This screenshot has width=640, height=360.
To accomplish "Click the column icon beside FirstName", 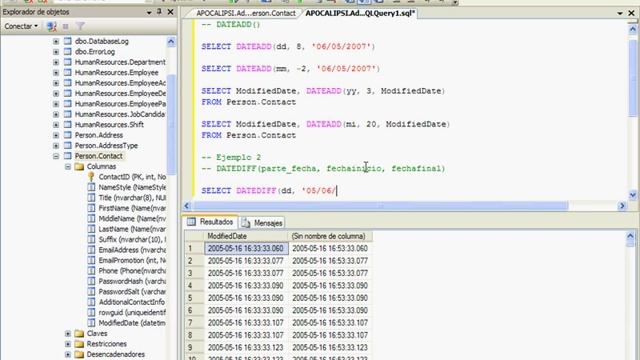I will [91, 208].
